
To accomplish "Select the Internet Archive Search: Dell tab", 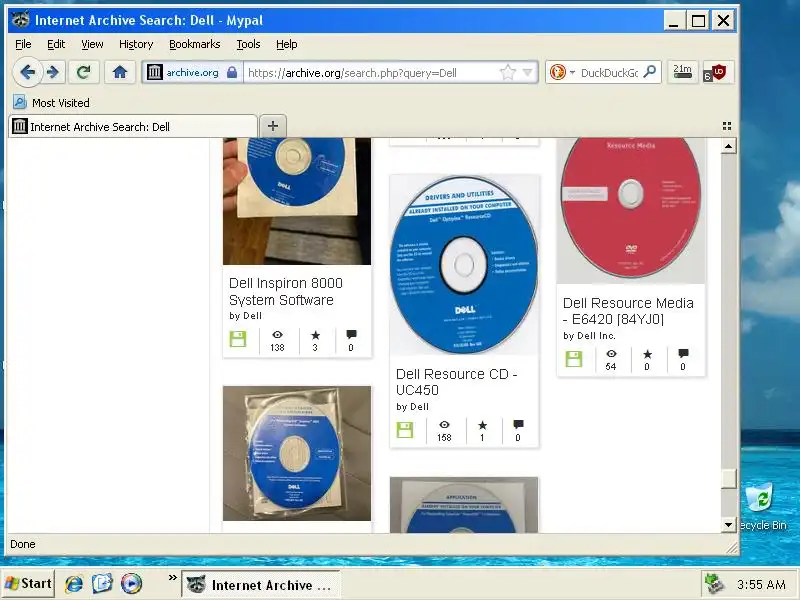I will click(x=133, y=127).
